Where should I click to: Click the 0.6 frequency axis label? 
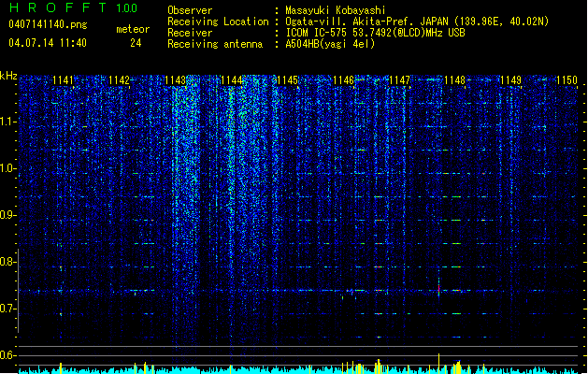tap(7, 355)
